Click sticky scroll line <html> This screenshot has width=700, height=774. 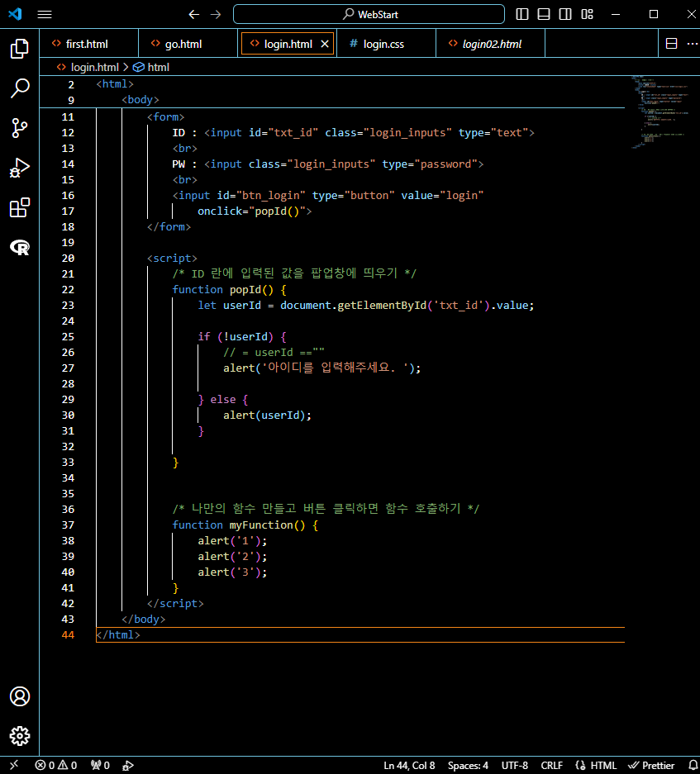click(x=115, y=84)
